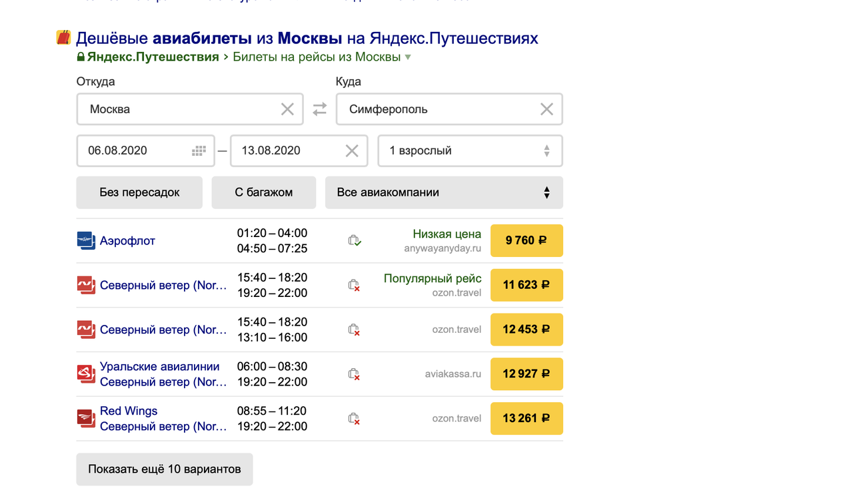Open calendar for departure date 06.08.2020
The image size is (853, 504).
(x=199, y=151)
